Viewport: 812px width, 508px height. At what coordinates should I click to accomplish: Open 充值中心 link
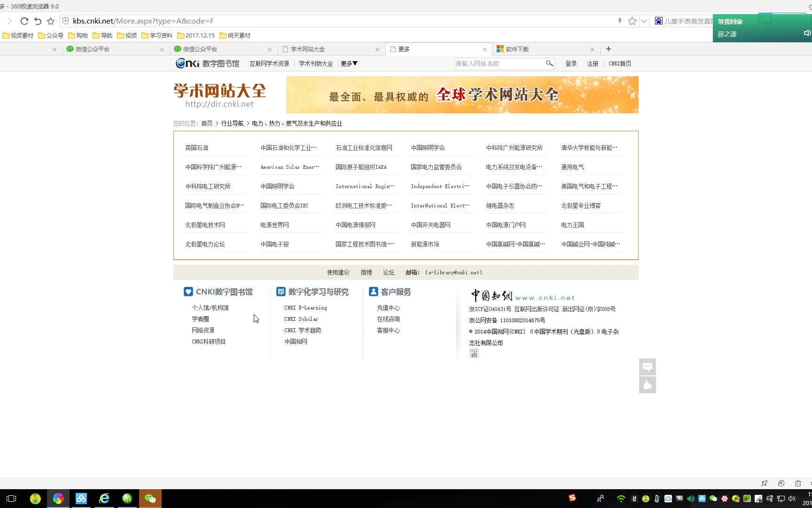[x=388, y=308]
